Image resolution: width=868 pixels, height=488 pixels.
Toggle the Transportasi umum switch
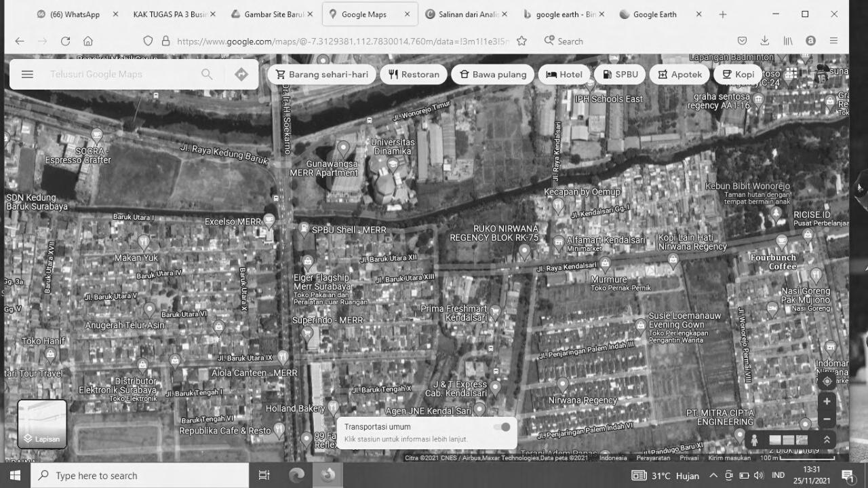pos(502,427)
